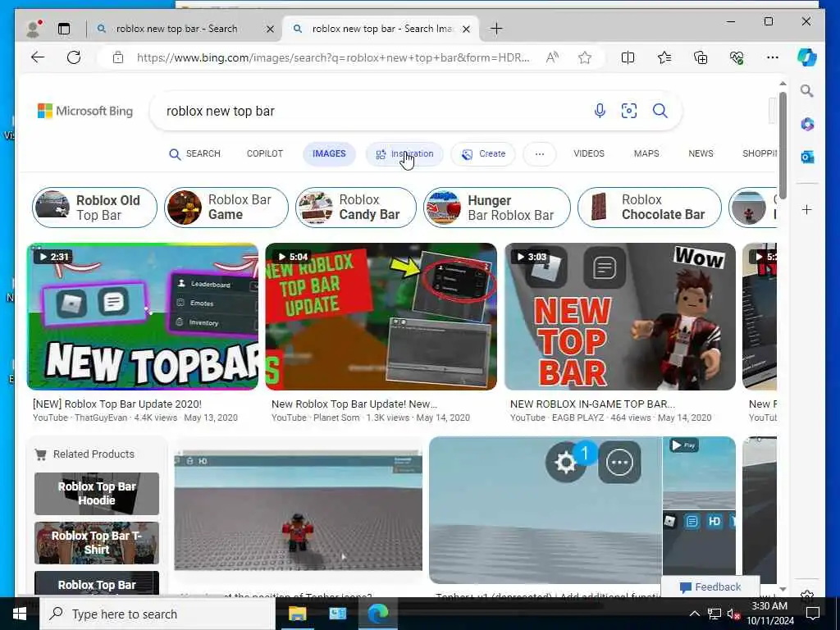This screenshot has width=840, height=630.
Task: Play the NEW TOPBAR 2:31 video thumbnail
Action: point(143,317)
